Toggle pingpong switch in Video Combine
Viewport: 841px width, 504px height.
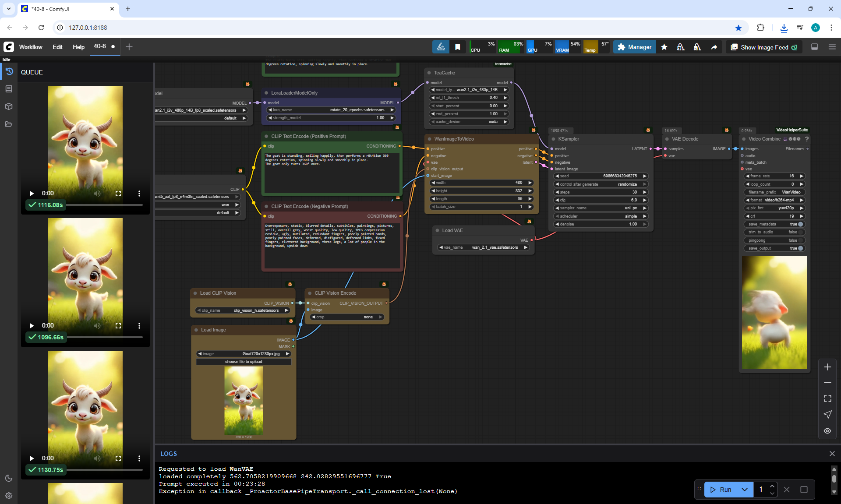point(800,240)
